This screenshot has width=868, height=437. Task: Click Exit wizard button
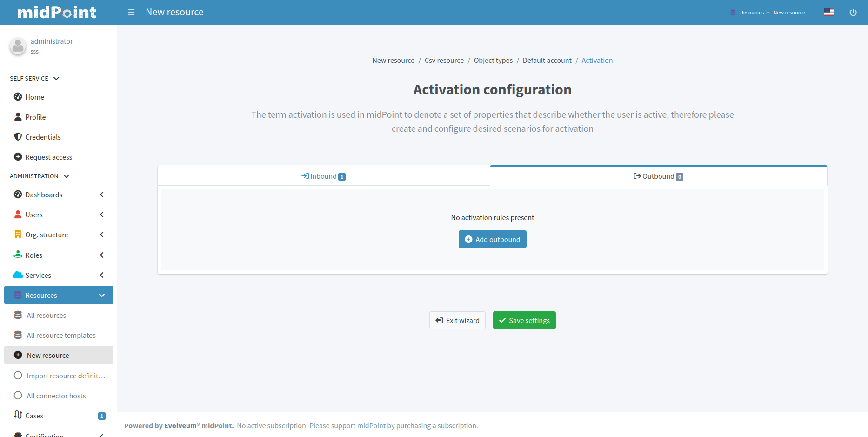tap(457, 320)
